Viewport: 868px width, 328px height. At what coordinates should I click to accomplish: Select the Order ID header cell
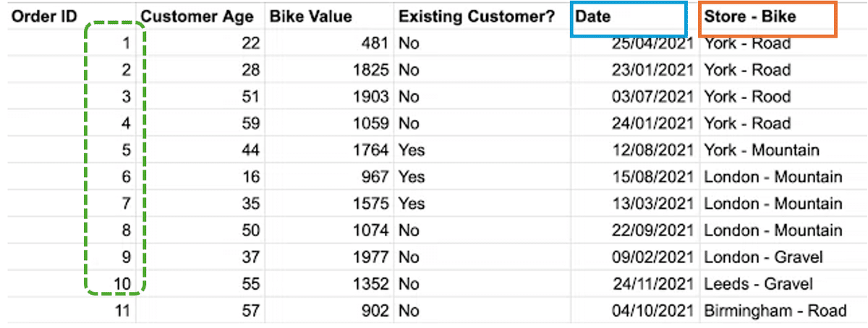click(68, 17)
